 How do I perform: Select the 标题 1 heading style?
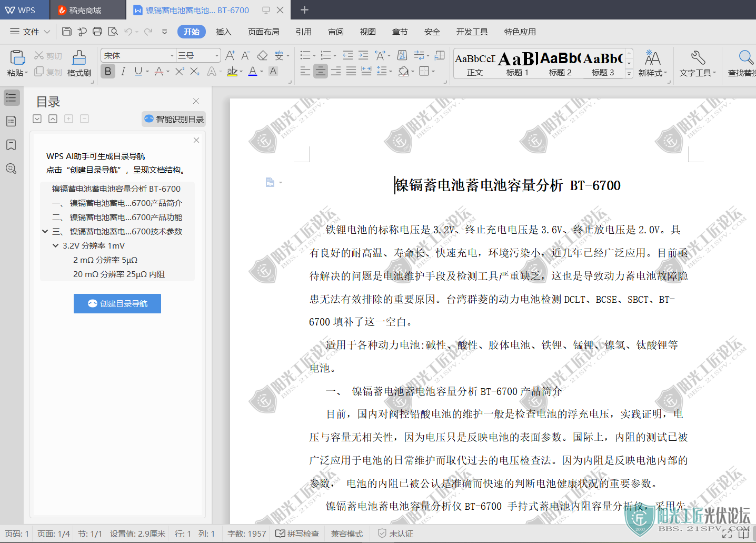[517, 64]
